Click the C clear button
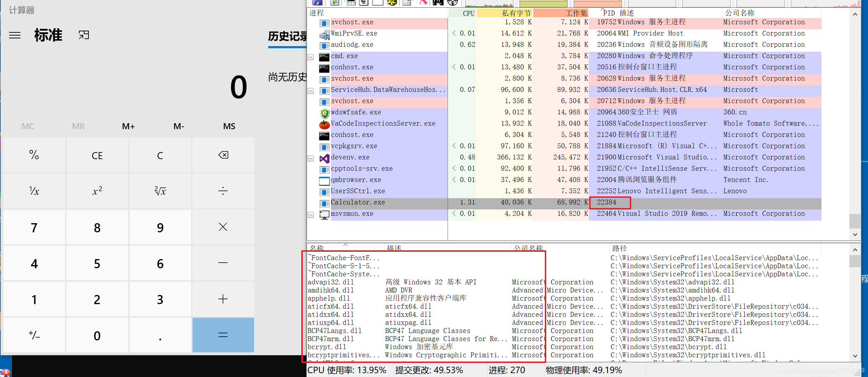868x377 pixels. point(160,155)
